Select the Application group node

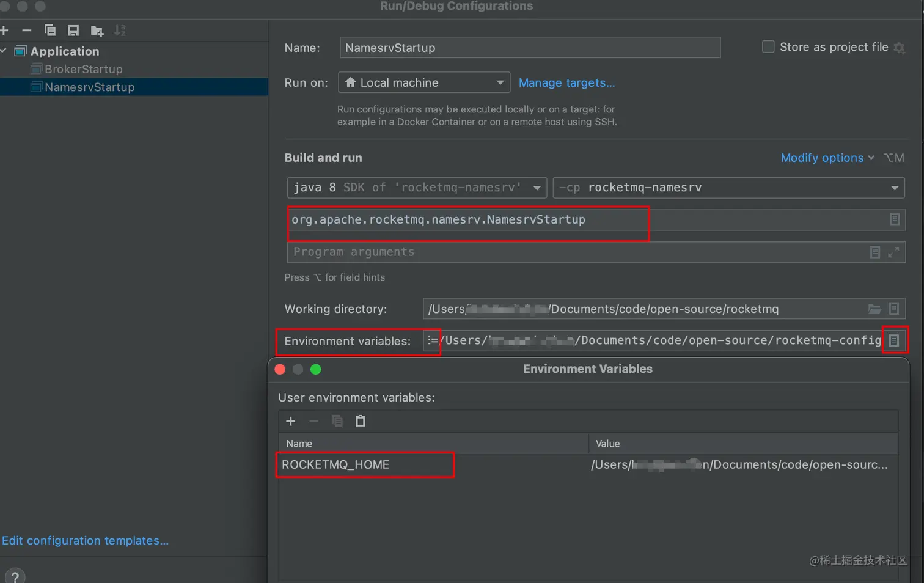point(65,51)
